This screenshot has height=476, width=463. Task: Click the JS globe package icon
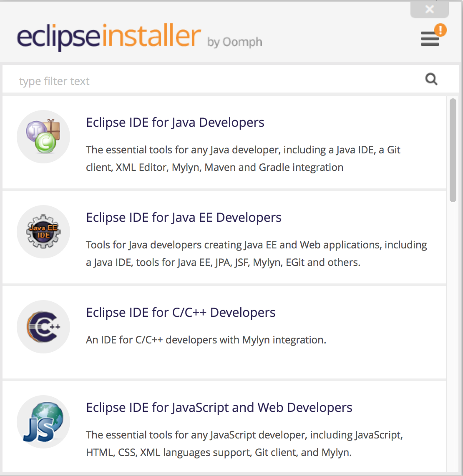[43, 422]
